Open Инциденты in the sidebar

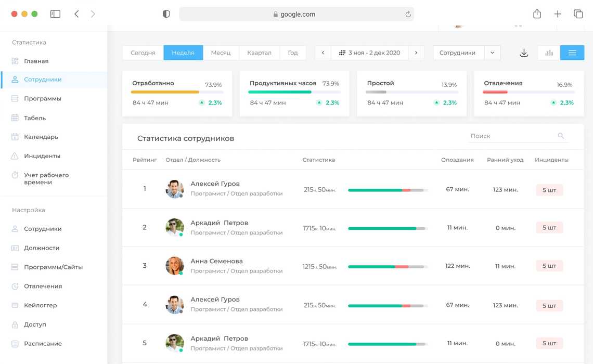(42, 156)
